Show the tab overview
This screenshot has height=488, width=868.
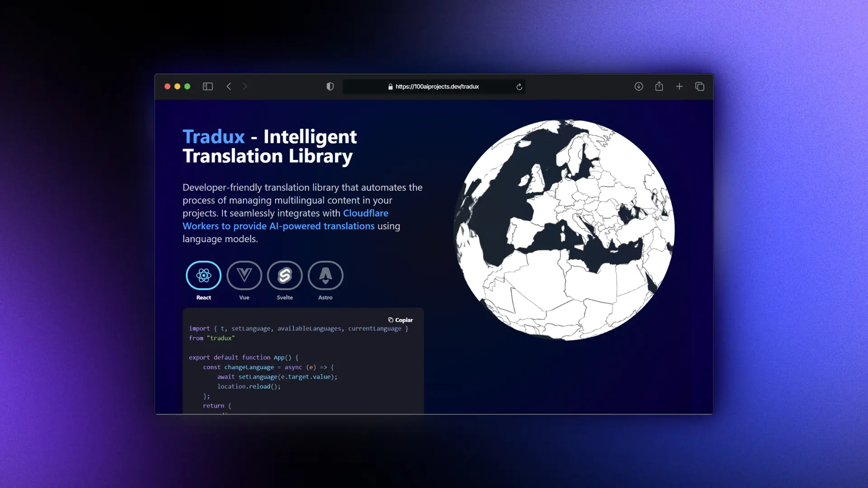700,86
